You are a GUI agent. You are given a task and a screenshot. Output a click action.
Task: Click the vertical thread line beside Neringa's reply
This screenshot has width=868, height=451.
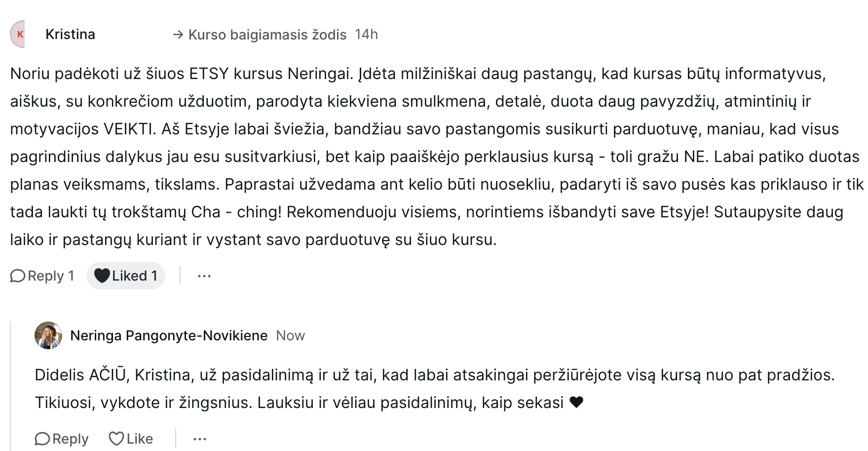[11, 385]
